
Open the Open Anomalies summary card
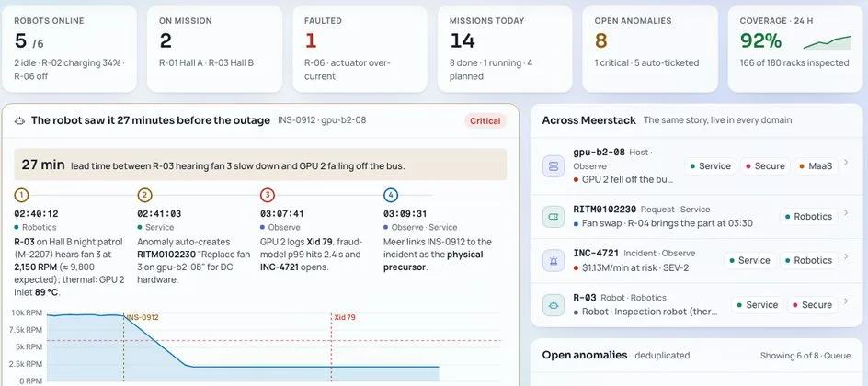point(650,49)
